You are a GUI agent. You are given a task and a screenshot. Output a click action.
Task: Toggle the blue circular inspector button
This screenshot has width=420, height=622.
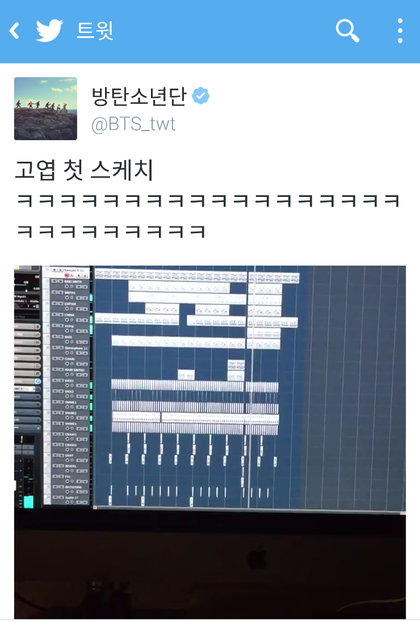tap(38, 381)
